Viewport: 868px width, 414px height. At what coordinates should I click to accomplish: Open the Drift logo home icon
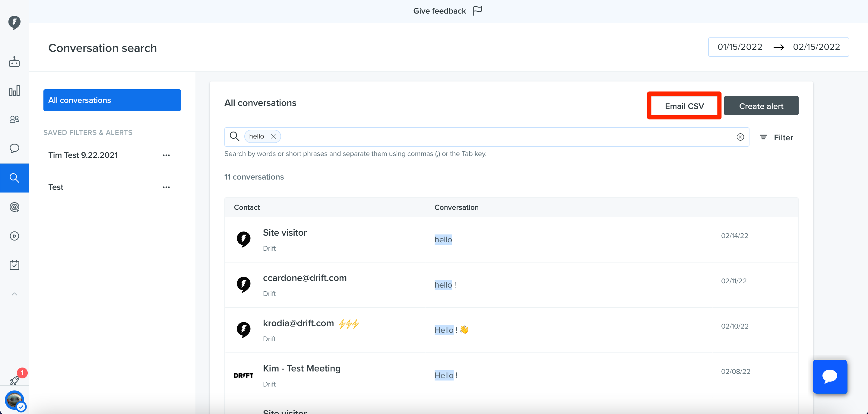click(x=14, y=23)
